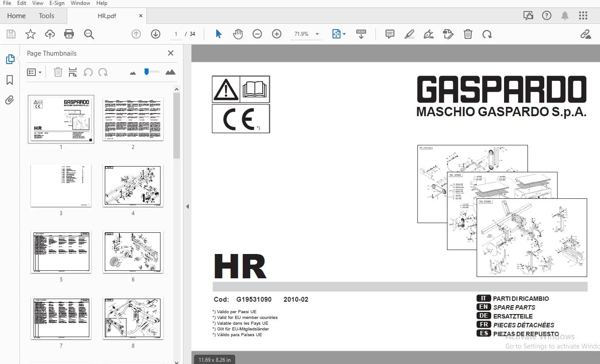Viewport: 600px width, 364px height.
Task: Select page 4 thumbnail
Action: point(133,186)
